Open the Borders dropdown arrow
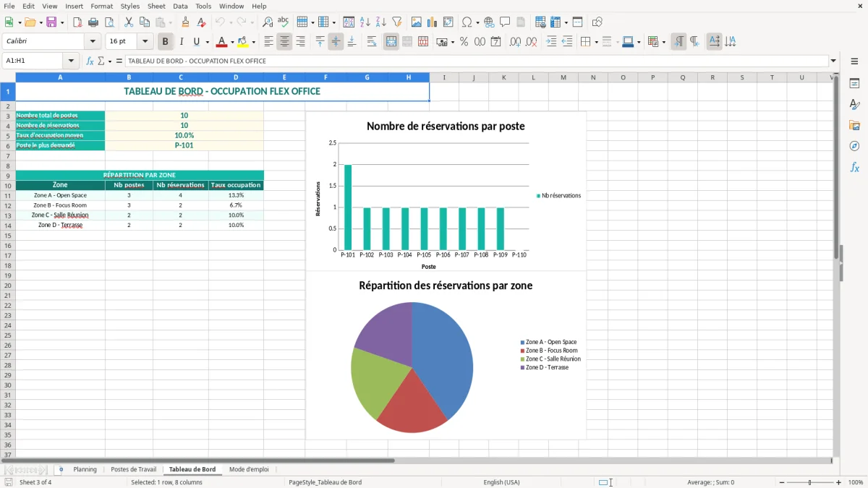The height and width of the screenshot is (488, 868). (x=596, y=42)
